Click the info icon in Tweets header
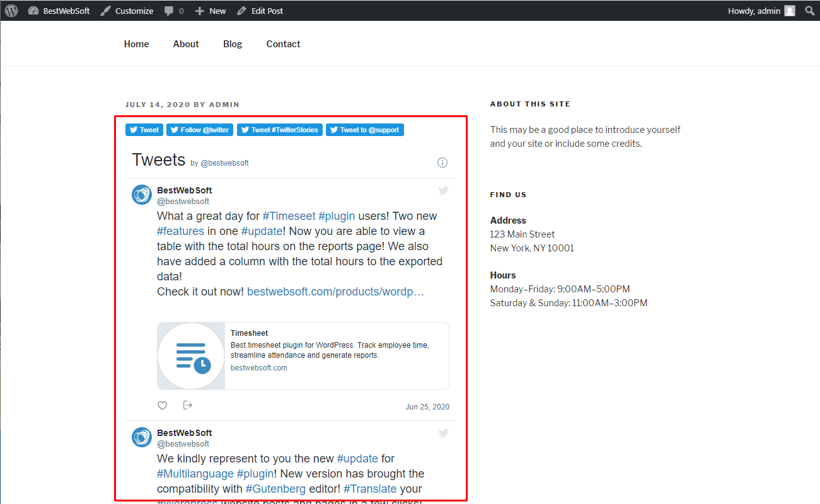 [x=442, y=163]
